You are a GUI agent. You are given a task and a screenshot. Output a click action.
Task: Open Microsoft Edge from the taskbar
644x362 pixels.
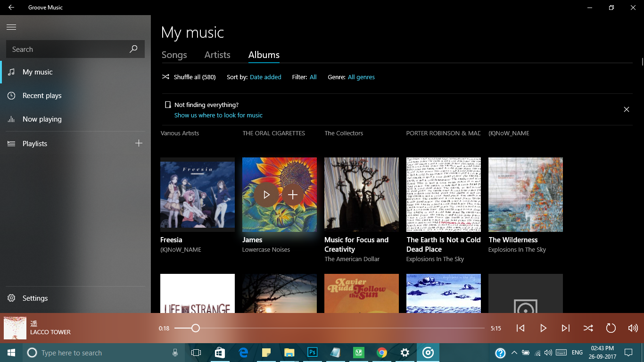243,353
